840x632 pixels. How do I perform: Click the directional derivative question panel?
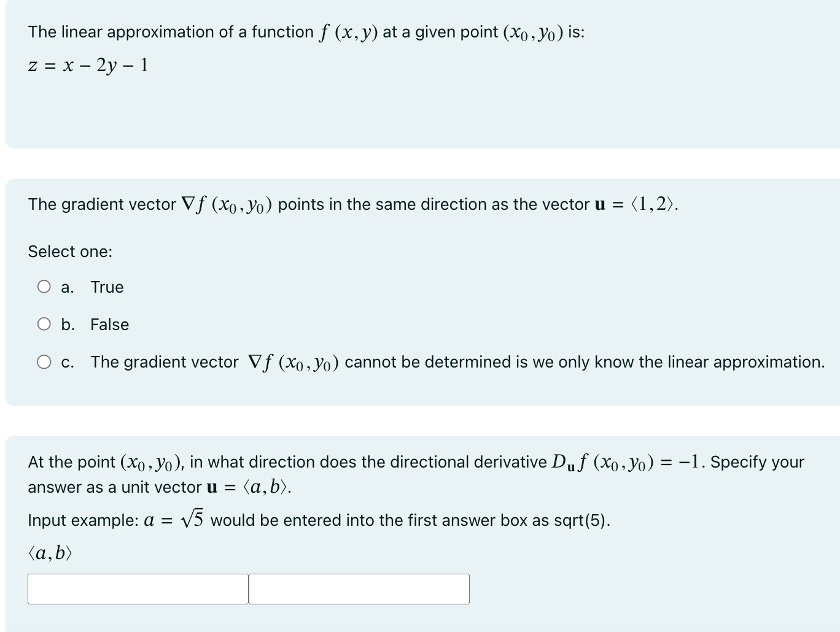pos(420,528)
